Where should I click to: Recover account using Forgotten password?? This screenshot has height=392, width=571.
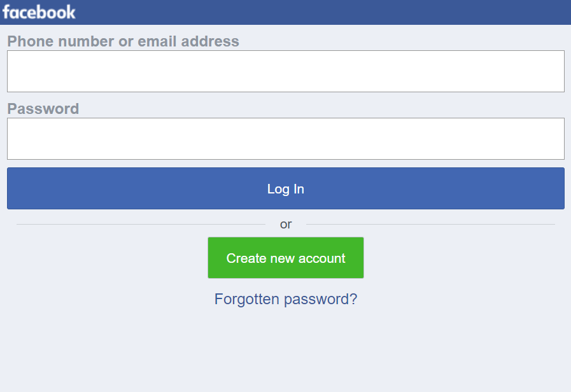coord(285,299)
